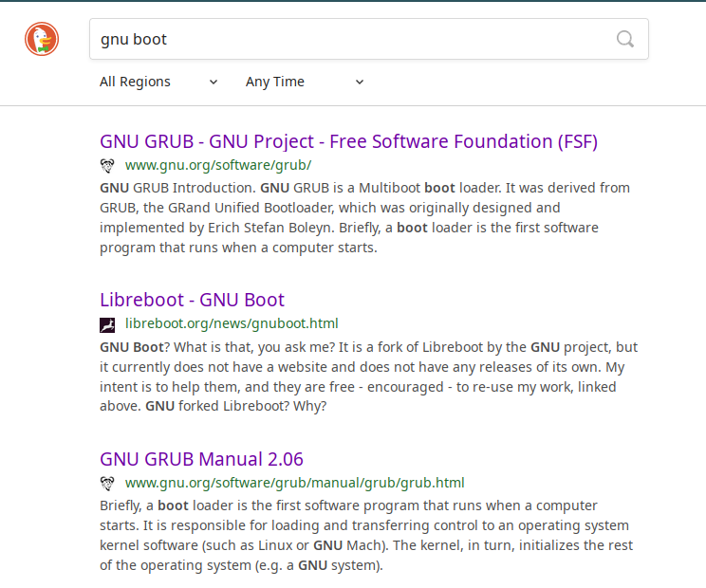Open the Libreboot - GNU Boot result
The height and width of the screenshot is (588, 706).
point(192,300)
